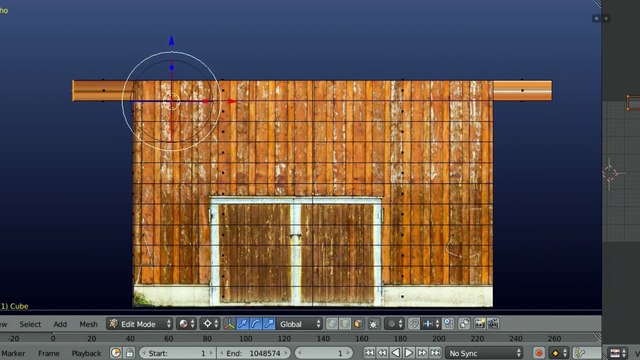The width and height of the screenshot is (640, 360).
Task: Jump to the next keyframe
Action: (422, 353)
